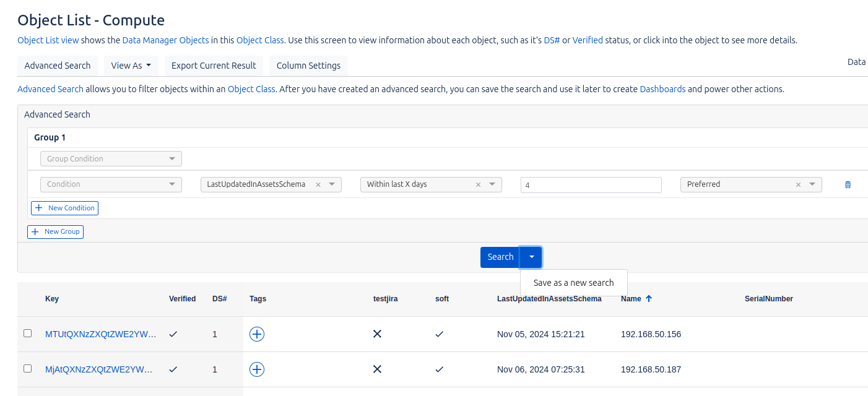The image size is (868, 396).
Task: Open the Column Settings tab
Action: [308, 66]
